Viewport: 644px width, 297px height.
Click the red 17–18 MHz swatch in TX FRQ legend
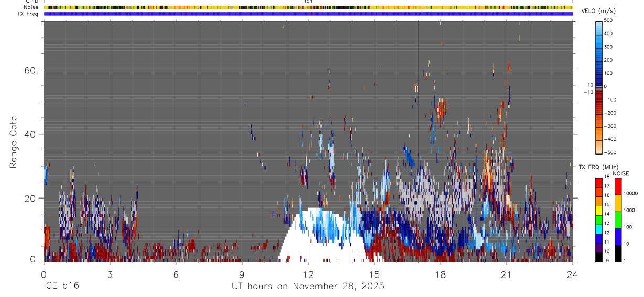click(599, 182)
